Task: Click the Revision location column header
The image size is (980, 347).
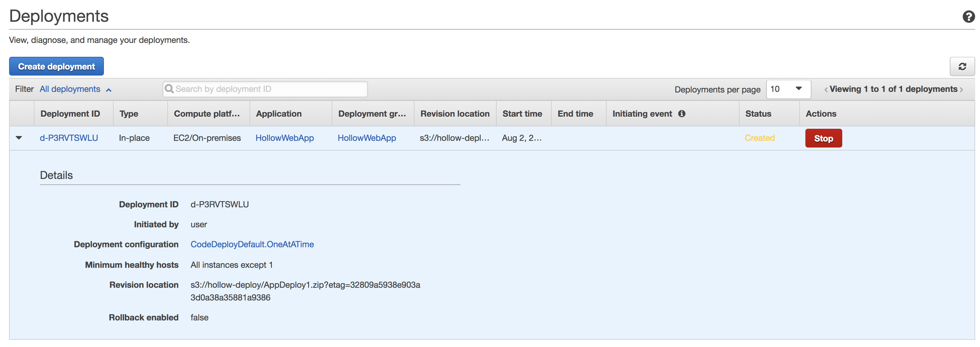Action: pos(455,113)
